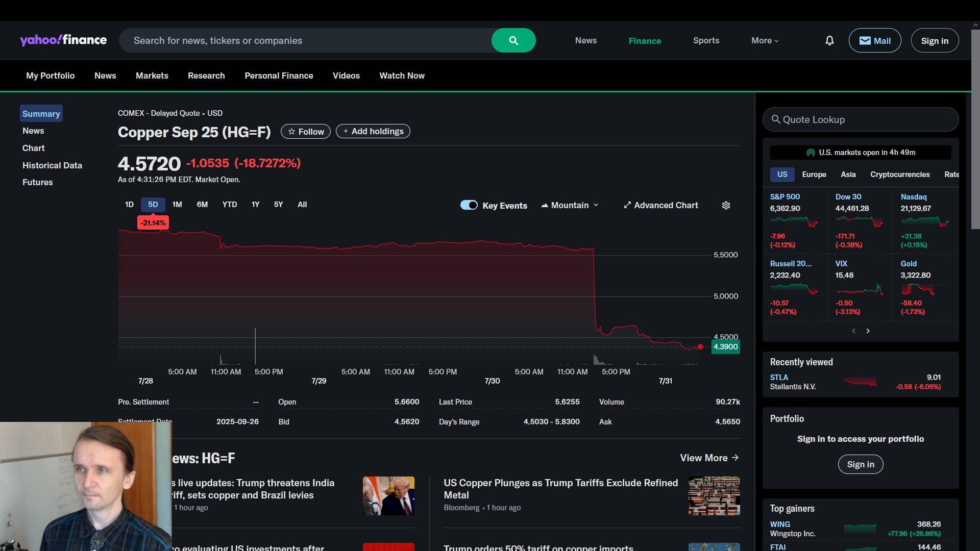
Task: Click the Add holdings button
Action: 373,132
